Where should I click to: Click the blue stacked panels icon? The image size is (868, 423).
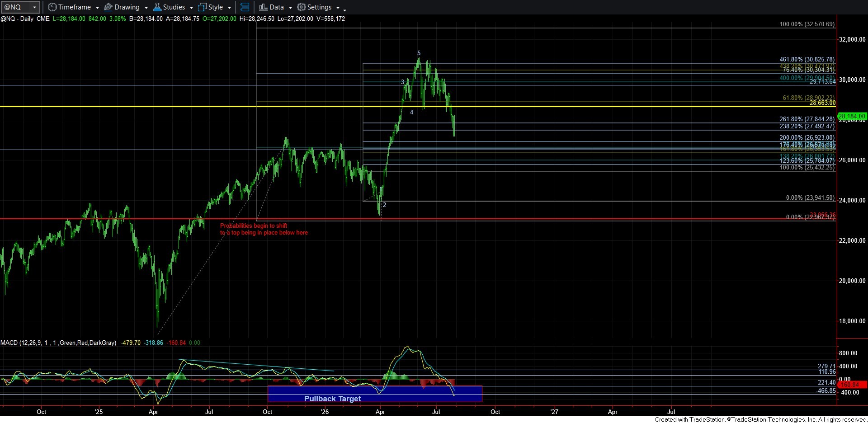point(245,7)
